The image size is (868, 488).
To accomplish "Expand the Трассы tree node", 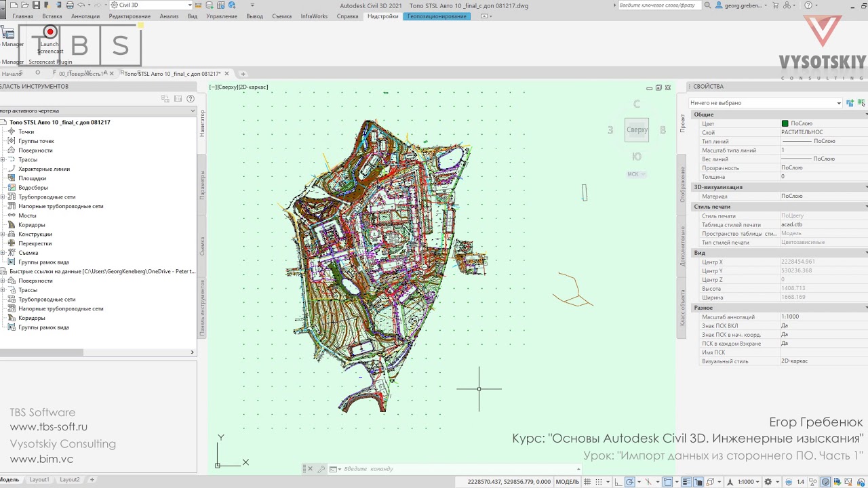I will (3, 160).
